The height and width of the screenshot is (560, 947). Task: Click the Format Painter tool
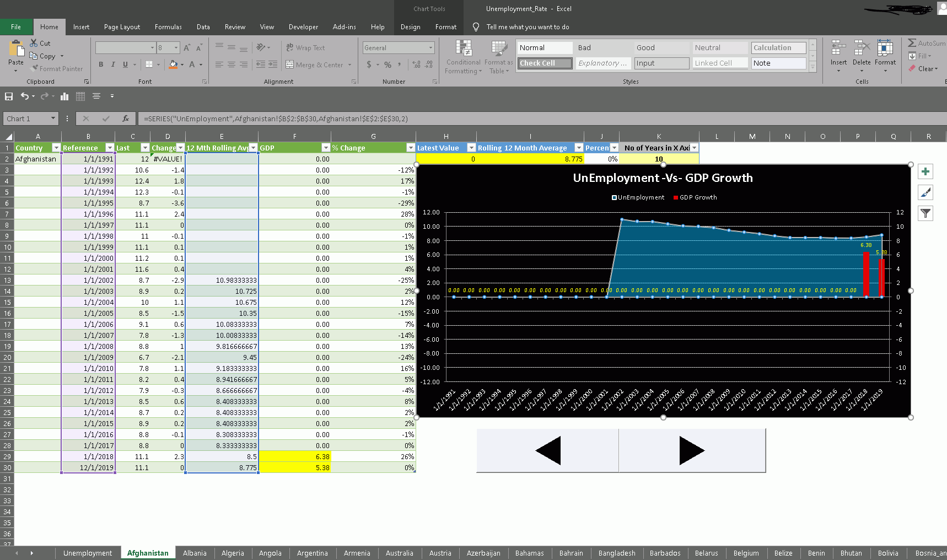pyautogui.click(x=57, y=69)
